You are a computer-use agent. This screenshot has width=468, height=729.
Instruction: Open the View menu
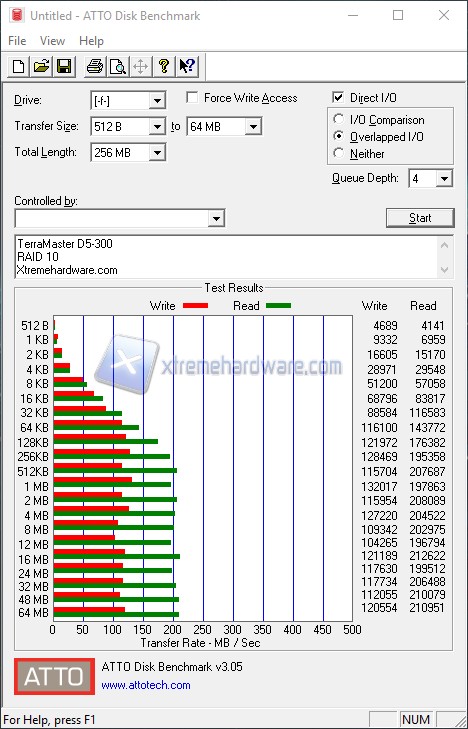52,41
